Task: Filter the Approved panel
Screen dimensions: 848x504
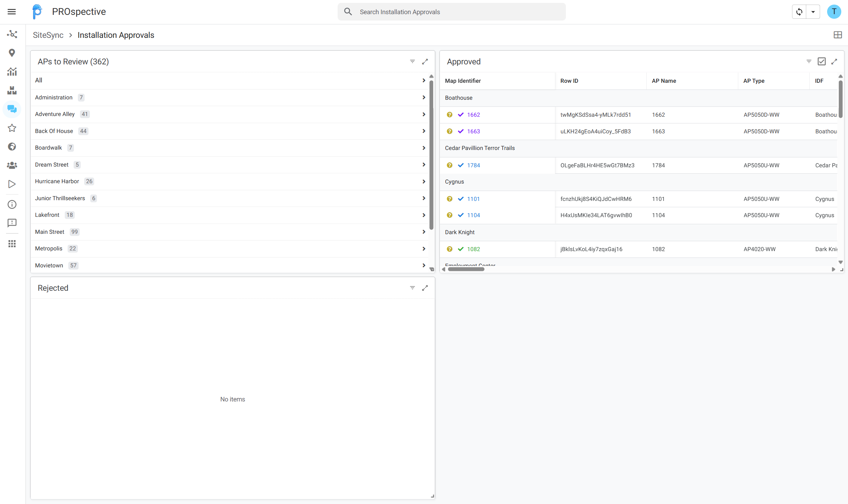Action: 809,62
